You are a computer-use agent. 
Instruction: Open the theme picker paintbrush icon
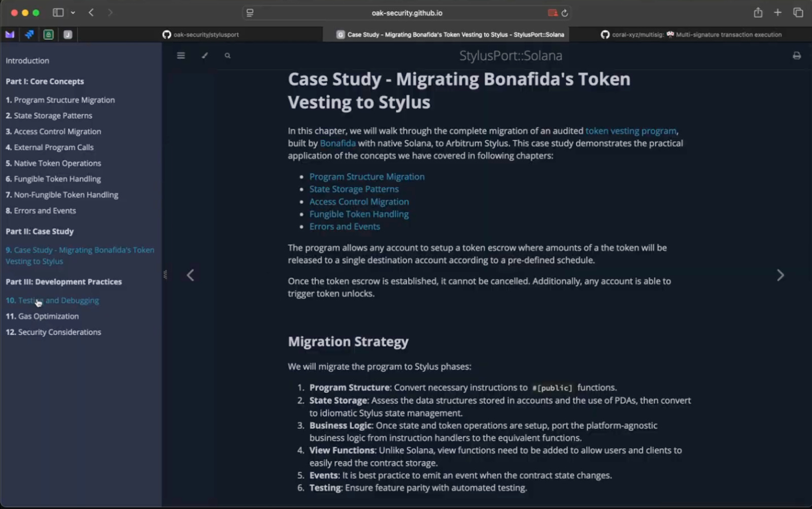click(x=205, y=55)
